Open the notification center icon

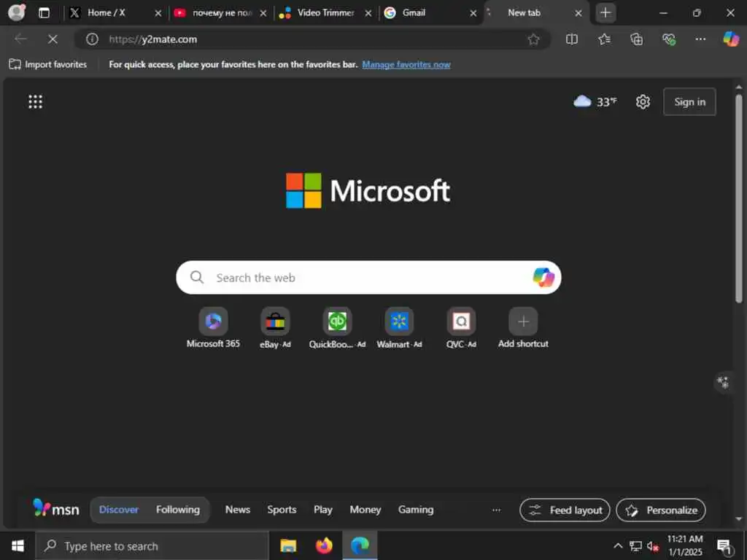tap(724, 546)
